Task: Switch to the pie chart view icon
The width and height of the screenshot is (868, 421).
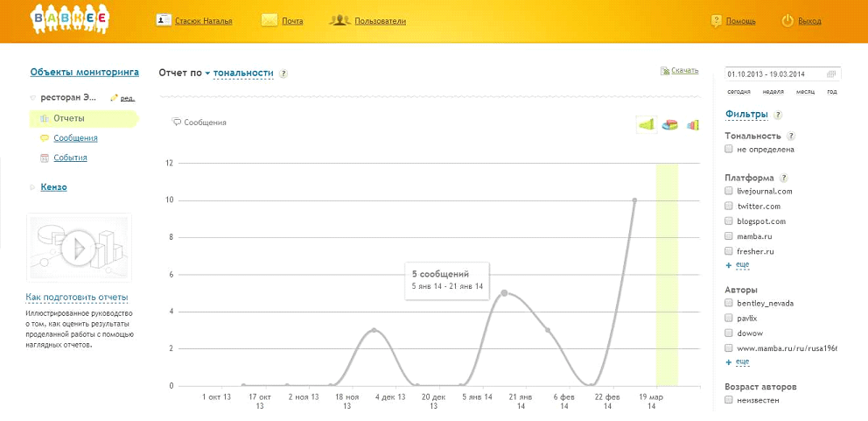Action: tap(669, 125)
